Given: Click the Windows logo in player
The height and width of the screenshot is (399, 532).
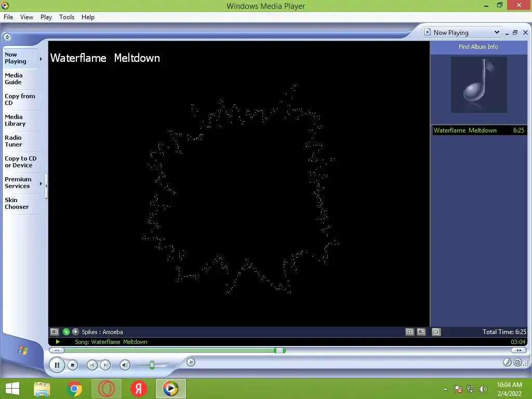Looking at the screenshot, I should tap(23, 350).
